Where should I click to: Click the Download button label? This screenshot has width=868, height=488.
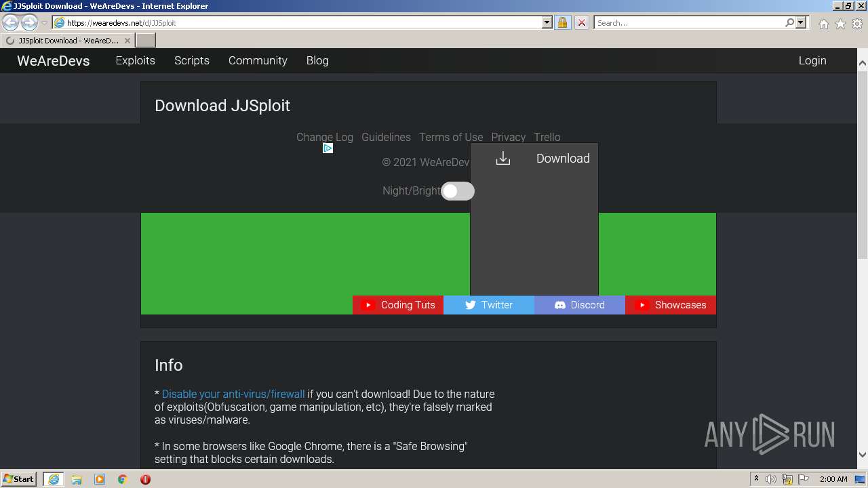click(563, 158)
